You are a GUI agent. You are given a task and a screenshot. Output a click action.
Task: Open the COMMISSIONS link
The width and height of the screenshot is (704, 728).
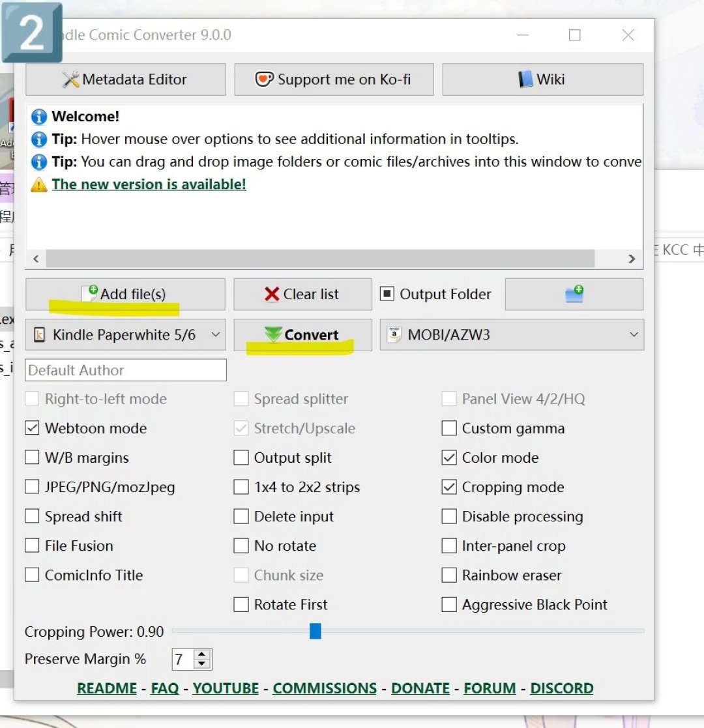pyautogui.click(x=325, y=688)
